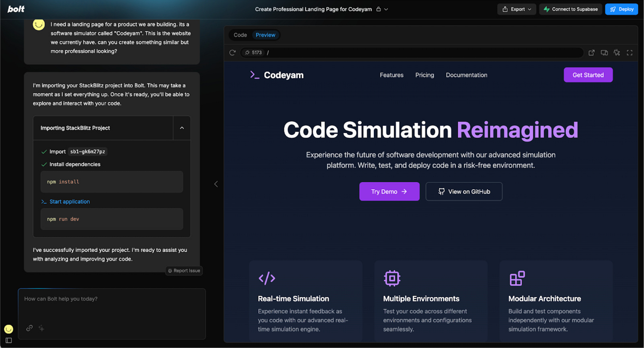
Task: Click Modular Architecture heading
Action: (544, 298)
